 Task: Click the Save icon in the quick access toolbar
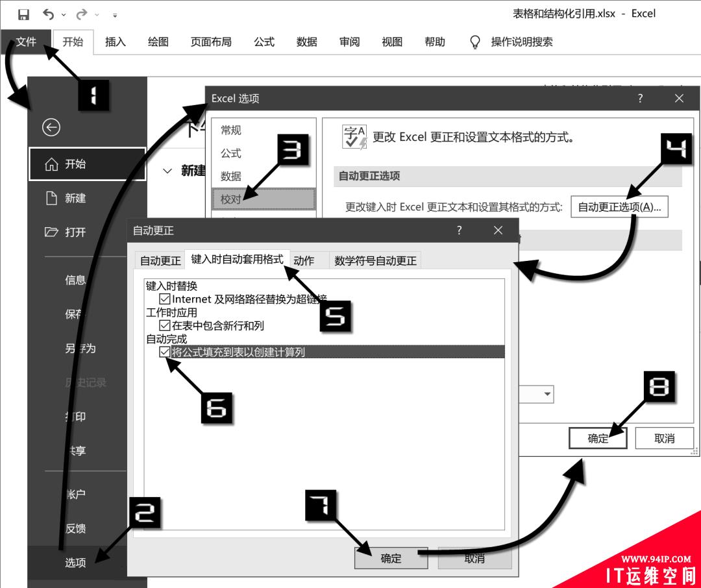(23, 15)
